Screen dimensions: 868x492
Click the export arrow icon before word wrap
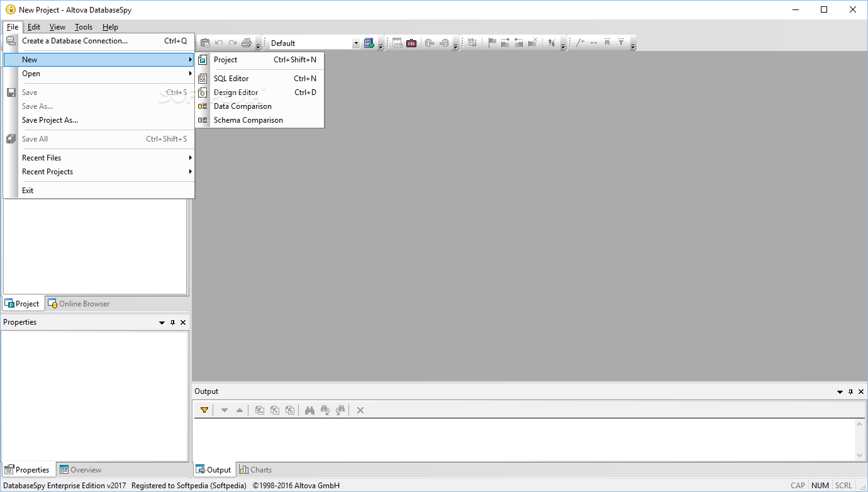pyautogui.click(x=444, y=43)
